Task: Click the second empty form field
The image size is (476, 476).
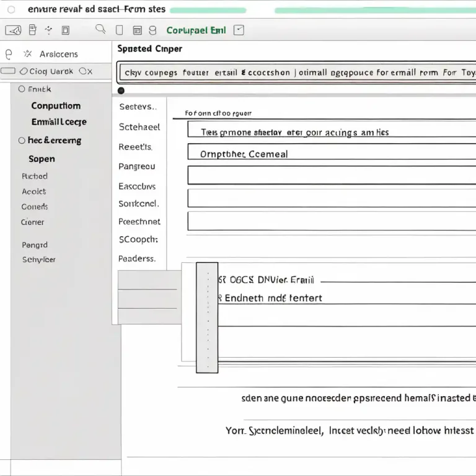Action: point(332,198)
